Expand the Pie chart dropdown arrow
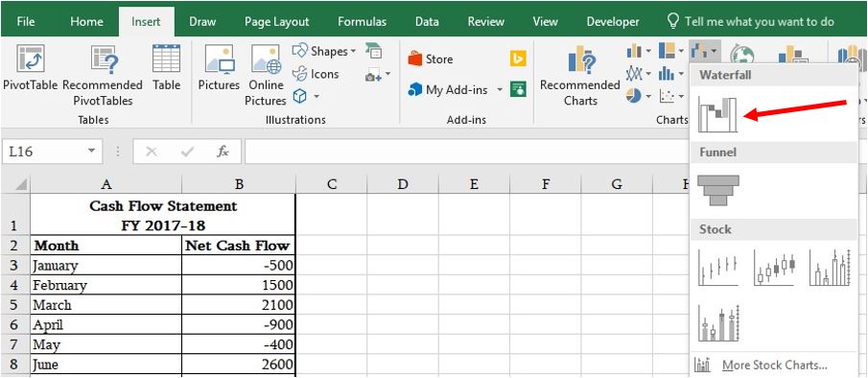This screenshot has width=868, height=378. (x=647, y=97)
